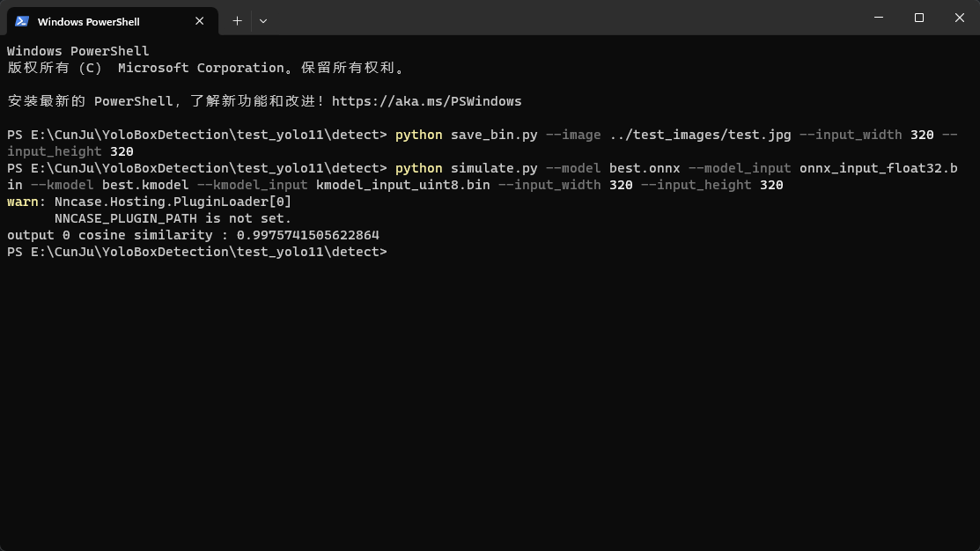Click Nncase.Hosting.PluginLoader[0] text

pos(173,202)
